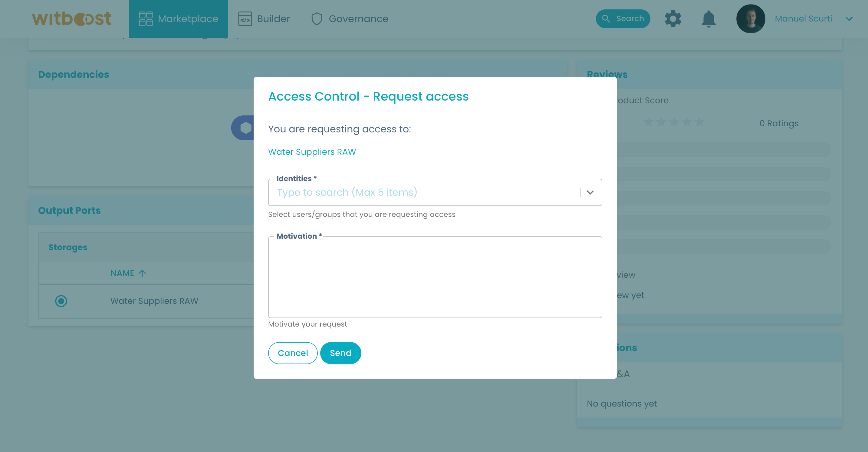Image resolution: width=868 pixels, height=452 pixels.
Task: Click inside the Motivation text area
Action: (x=435, y=277)
